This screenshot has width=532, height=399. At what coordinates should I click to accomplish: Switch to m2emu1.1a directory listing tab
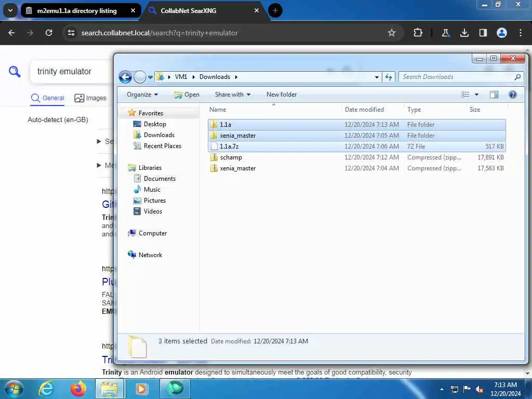coord(77,11)
